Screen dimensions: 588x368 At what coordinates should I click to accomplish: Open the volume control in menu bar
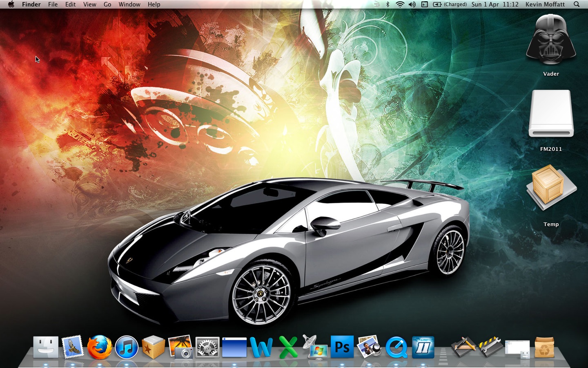tap(412, 4)
